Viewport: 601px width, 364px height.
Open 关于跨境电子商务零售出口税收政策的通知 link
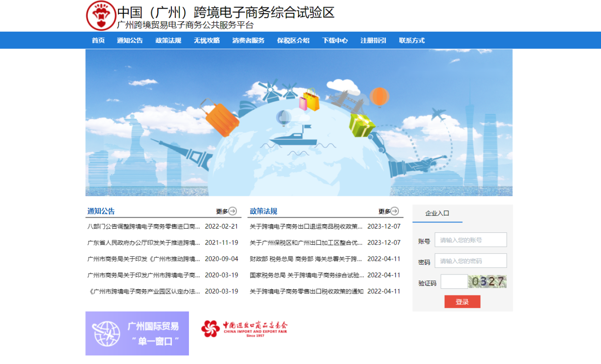(306, 292)
